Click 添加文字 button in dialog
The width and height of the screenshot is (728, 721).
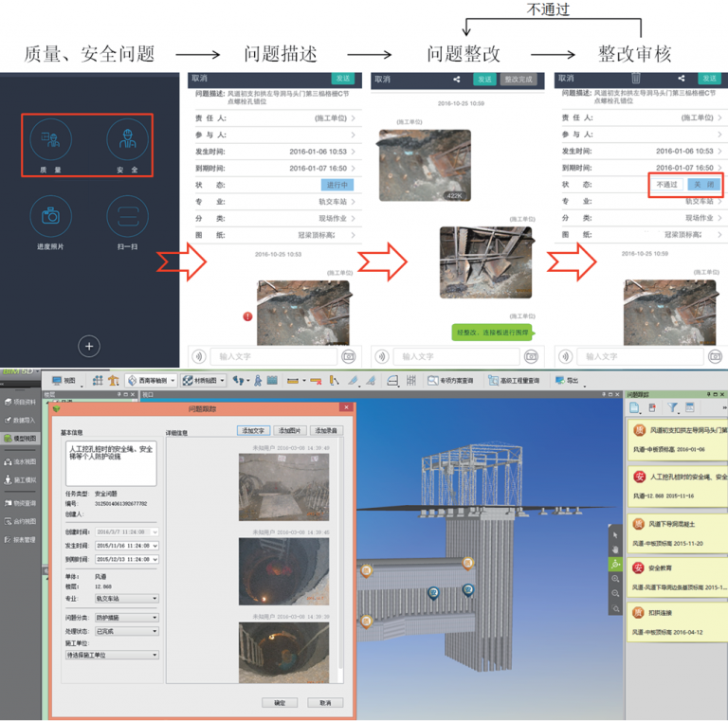tap(253, 430)
